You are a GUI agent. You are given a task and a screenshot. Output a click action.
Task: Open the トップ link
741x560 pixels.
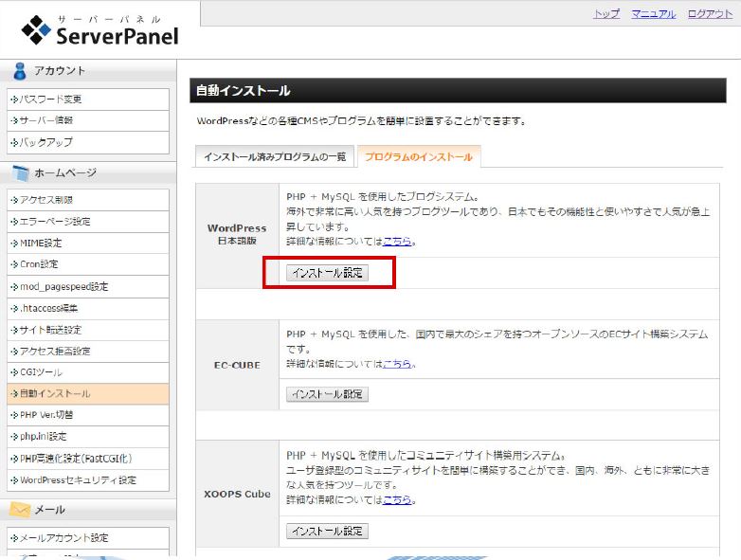pos(606,13)
